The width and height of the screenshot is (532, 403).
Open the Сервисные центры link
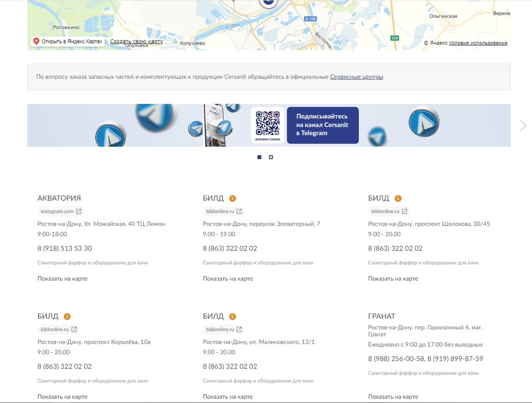tap(356, 77)
